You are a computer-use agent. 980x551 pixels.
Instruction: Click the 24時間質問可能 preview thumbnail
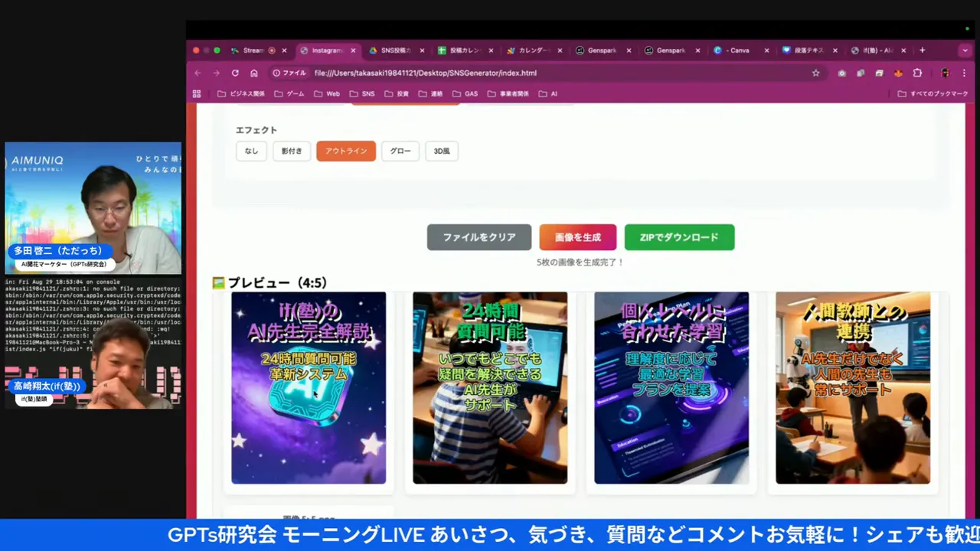click(x=490, y=388)
